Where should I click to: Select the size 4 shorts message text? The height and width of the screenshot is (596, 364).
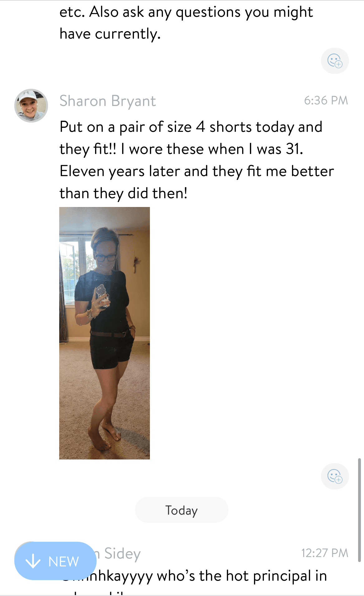(x=197, y=160)
